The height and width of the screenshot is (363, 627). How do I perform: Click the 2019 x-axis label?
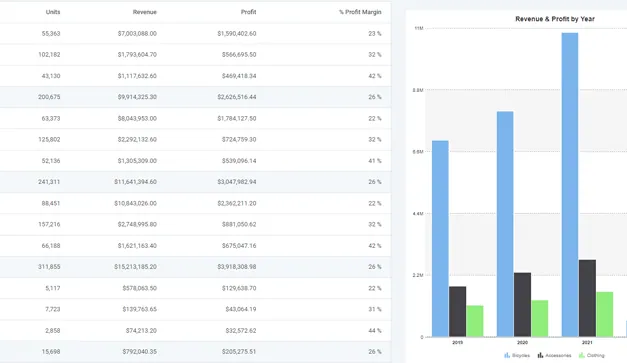click(457, 343)
